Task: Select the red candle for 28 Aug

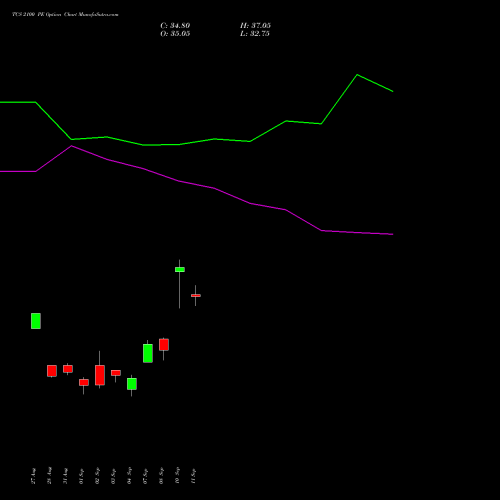Action: pos(52,371)
